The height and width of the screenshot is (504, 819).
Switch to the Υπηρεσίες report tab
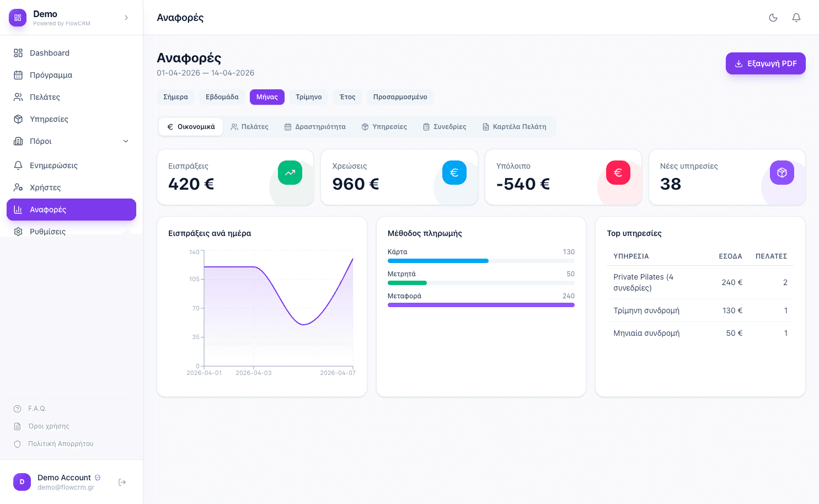pos(384,127)
